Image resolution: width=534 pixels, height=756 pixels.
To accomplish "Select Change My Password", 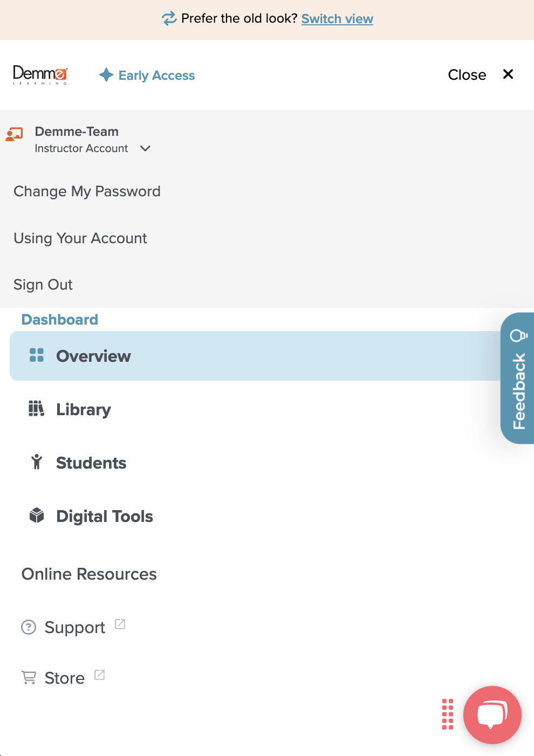I will (87, 191).
